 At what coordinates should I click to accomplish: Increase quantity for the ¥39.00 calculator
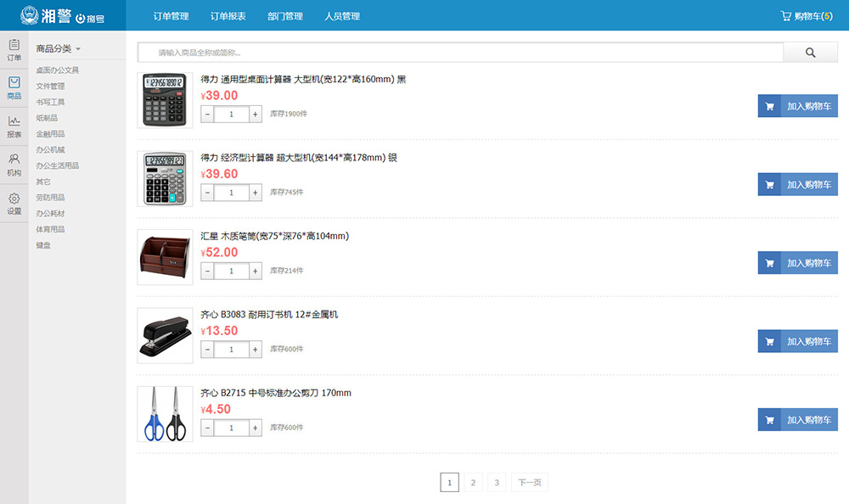[x=256, y=115]
